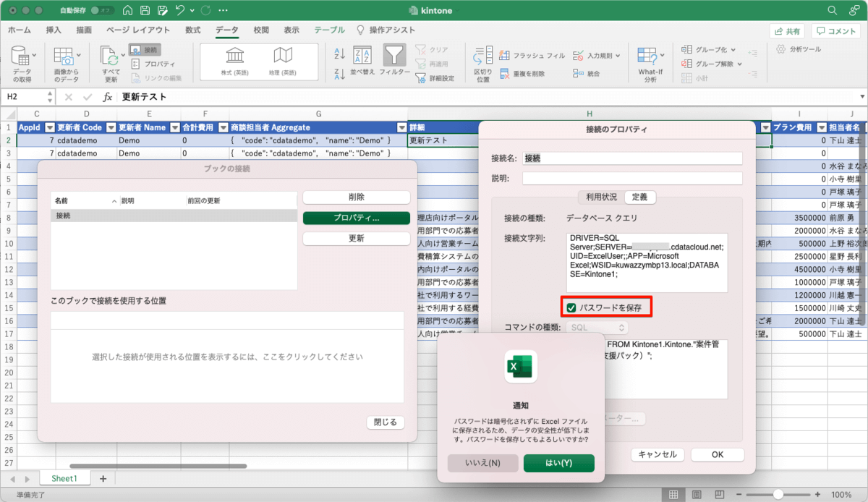Open AppId column filter dropdown

pos(49,127)
